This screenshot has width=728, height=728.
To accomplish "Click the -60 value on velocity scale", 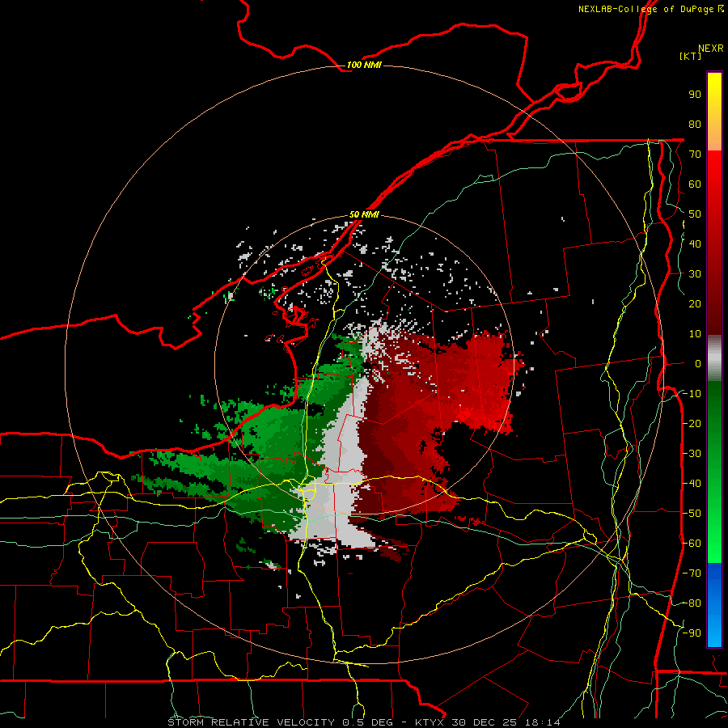I will 692,544.
